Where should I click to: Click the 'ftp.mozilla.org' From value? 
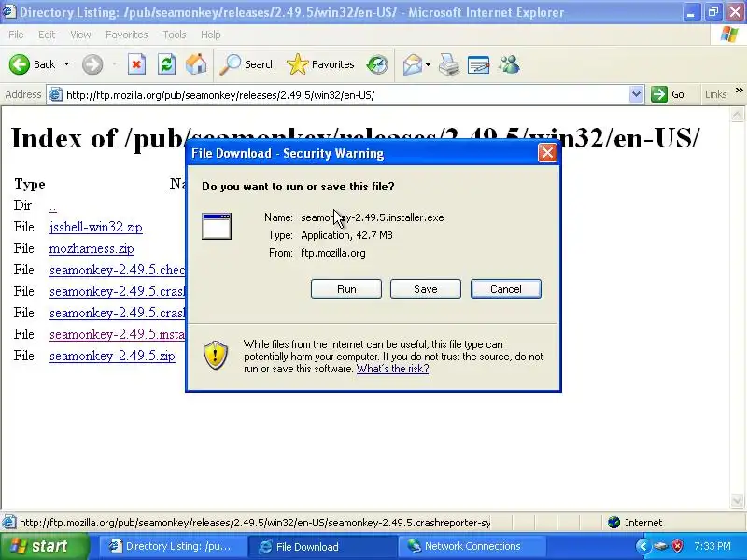click(x=333, y=253)
